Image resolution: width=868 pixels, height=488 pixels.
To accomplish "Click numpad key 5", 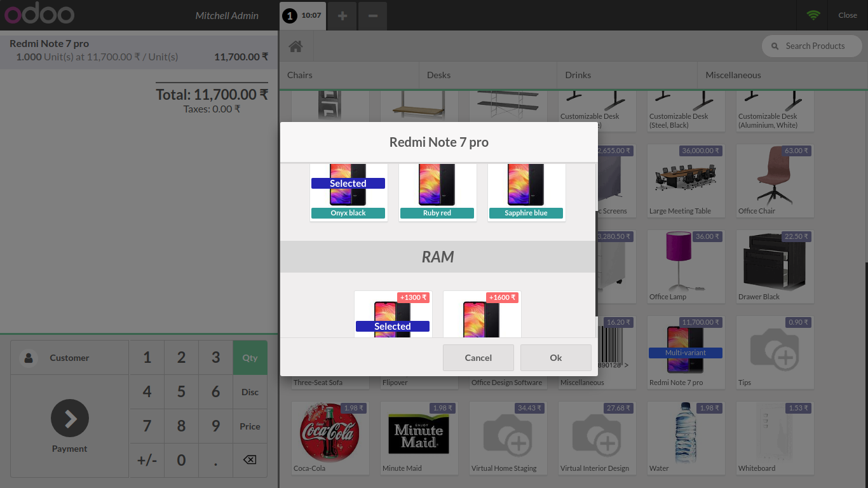I will [x=181, y=392].
